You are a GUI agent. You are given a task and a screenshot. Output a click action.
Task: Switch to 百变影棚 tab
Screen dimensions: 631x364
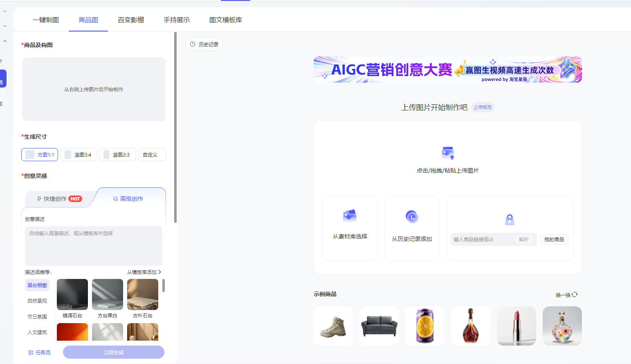click(131, 20)
